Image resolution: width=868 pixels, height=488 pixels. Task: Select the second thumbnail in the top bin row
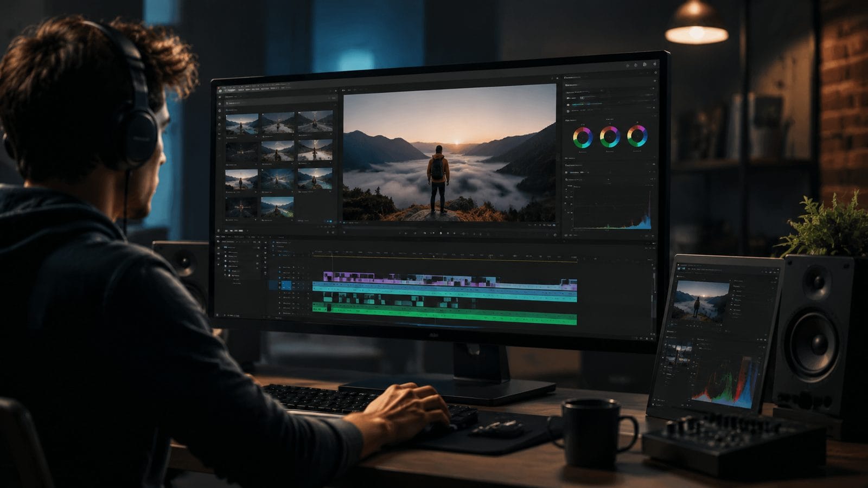point(278,123)
